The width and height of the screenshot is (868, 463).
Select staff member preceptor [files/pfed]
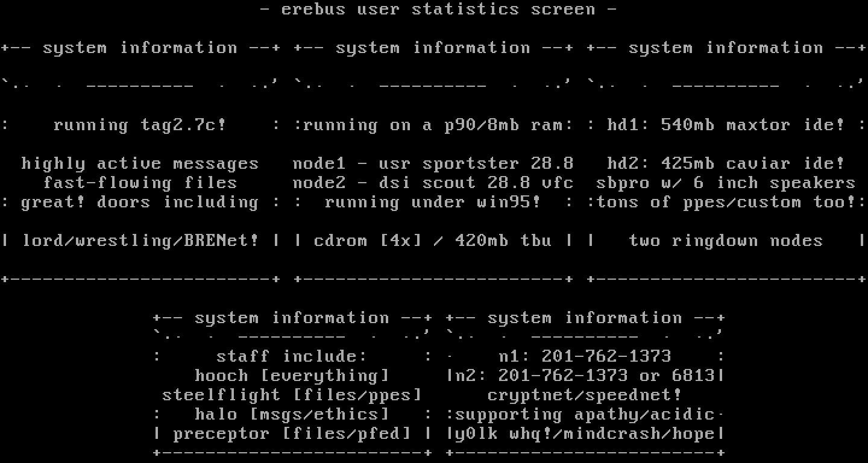pyautogui.click(x=292, y=434)
